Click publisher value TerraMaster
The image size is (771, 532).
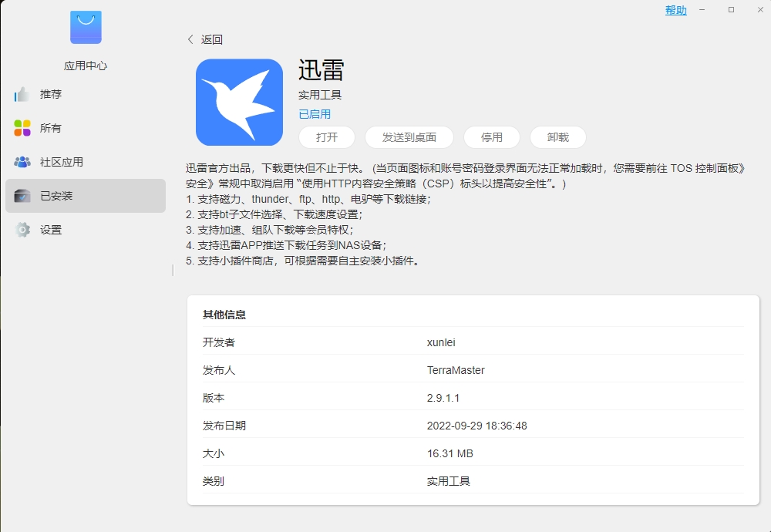click(456, 370)
